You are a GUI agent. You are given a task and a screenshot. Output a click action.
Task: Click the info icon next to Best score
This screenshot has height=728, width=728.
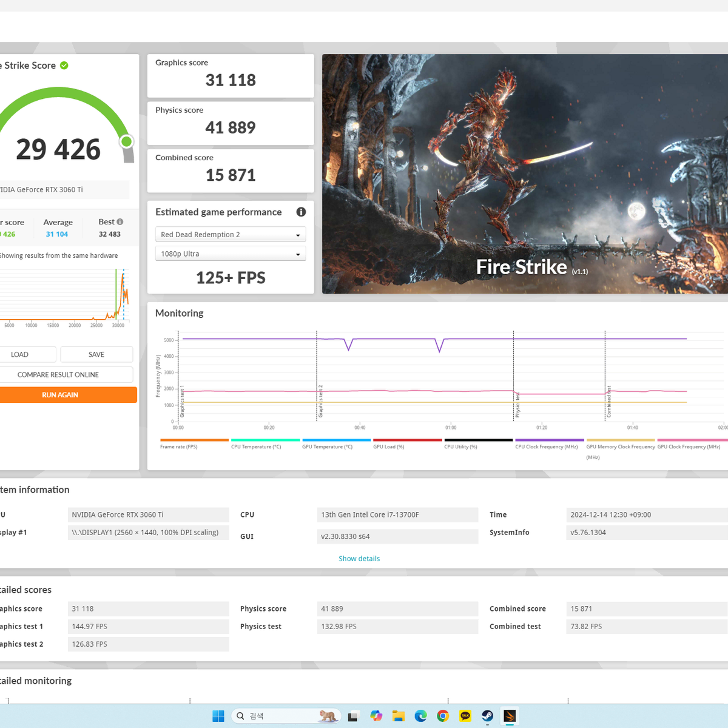pos(120,221)
